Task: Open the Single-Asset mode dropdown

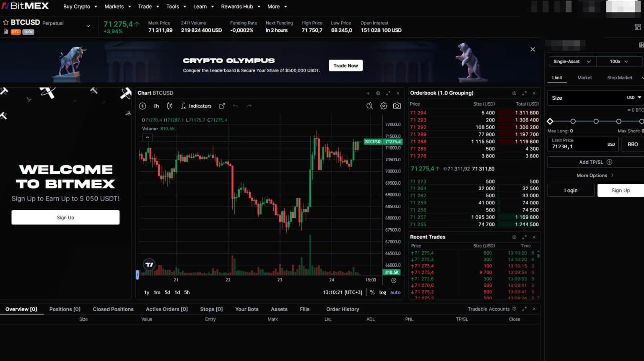Action: click(x=571, y=61)
